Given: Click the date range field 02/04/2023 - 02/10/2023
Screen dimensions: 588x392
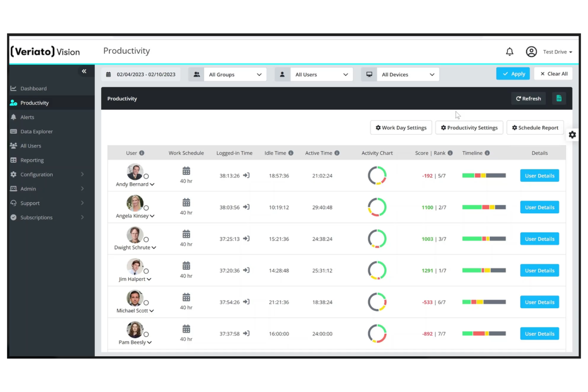Looking at the screenshot, I should tap(141, 74).
